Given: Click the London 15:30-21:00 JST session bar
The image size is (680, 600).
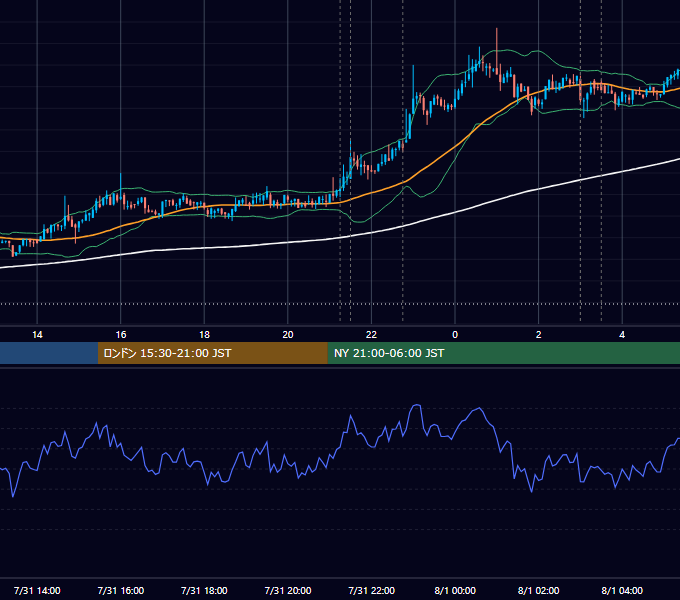Looking at the screenshot, I should (x=212, y=353).
